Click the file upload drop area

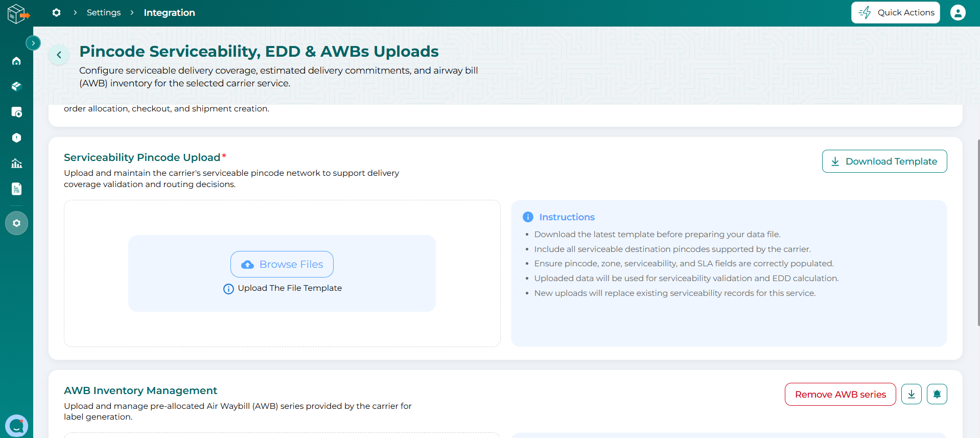[282, 273]
